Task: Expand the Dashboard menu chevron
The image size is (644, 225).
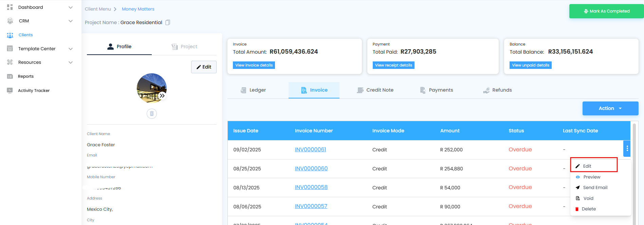Action: click(x=71, y=7)
